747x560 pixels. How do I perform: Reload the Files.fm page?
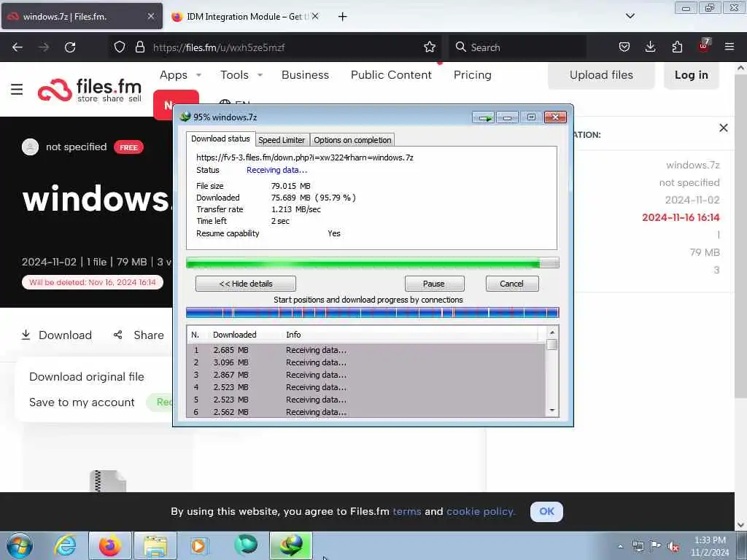tap(70, 47)
